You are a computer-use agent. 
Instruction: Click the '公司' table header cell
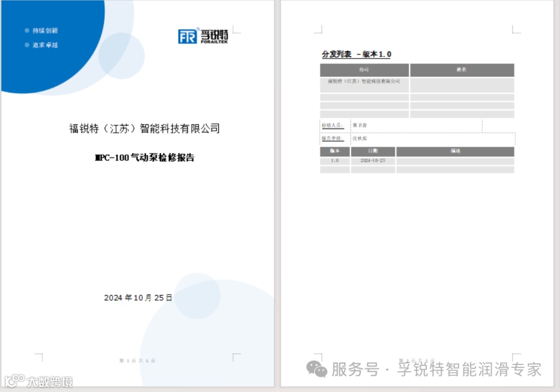coord(365,70)
